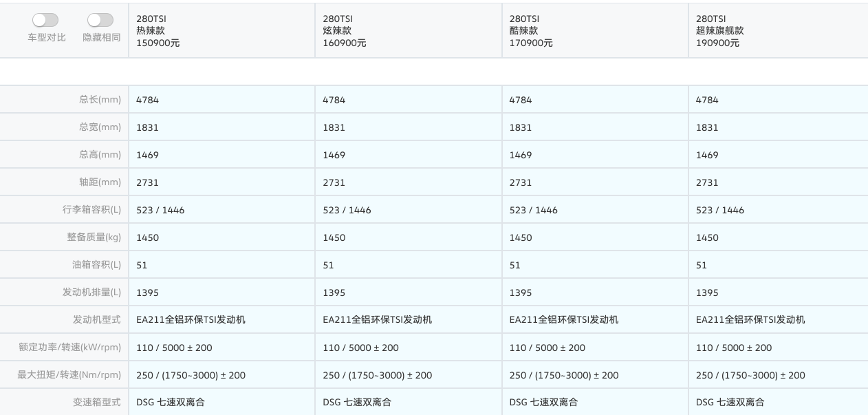Click 1395 in the 酷辣款 column

[521, 292]
